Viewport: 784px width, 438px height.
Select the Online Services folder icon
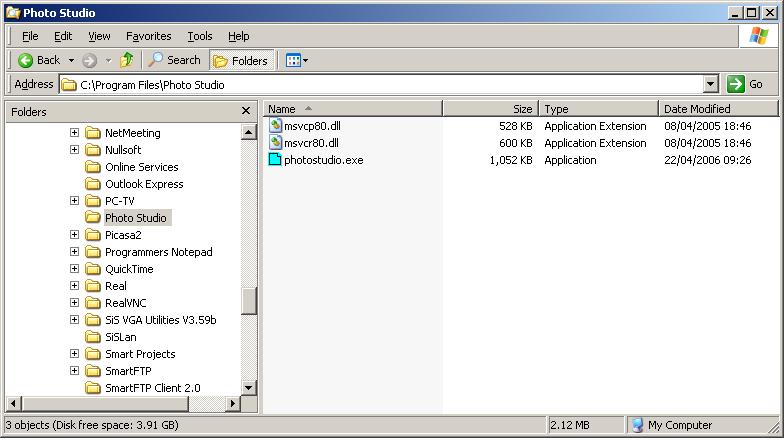click(x=93, y=166)
